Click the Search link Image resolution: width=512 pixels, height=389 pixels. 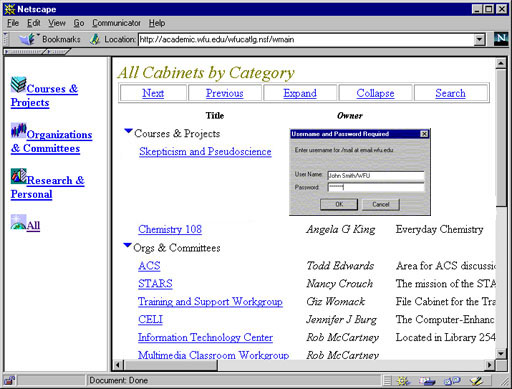(x=450, y=93)
